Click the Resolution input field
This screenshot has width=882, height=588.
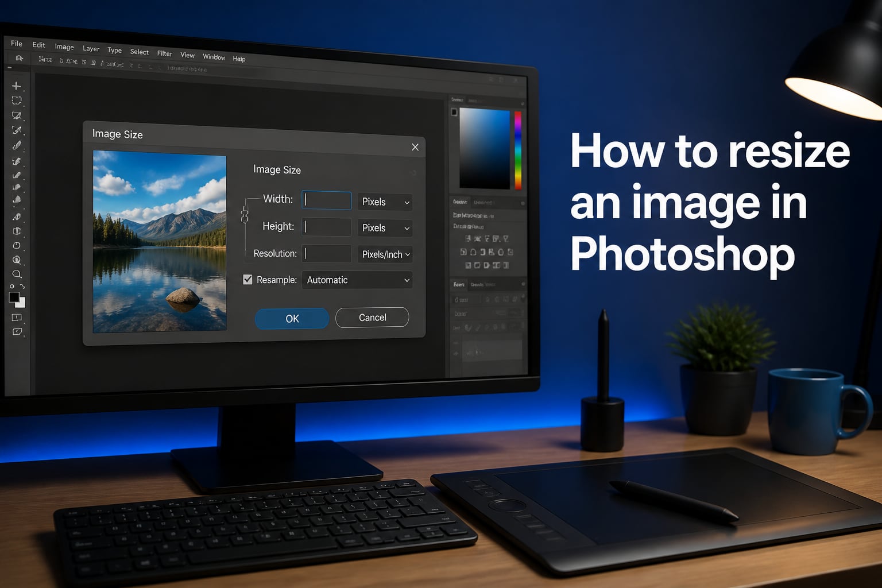click(327, 253)
